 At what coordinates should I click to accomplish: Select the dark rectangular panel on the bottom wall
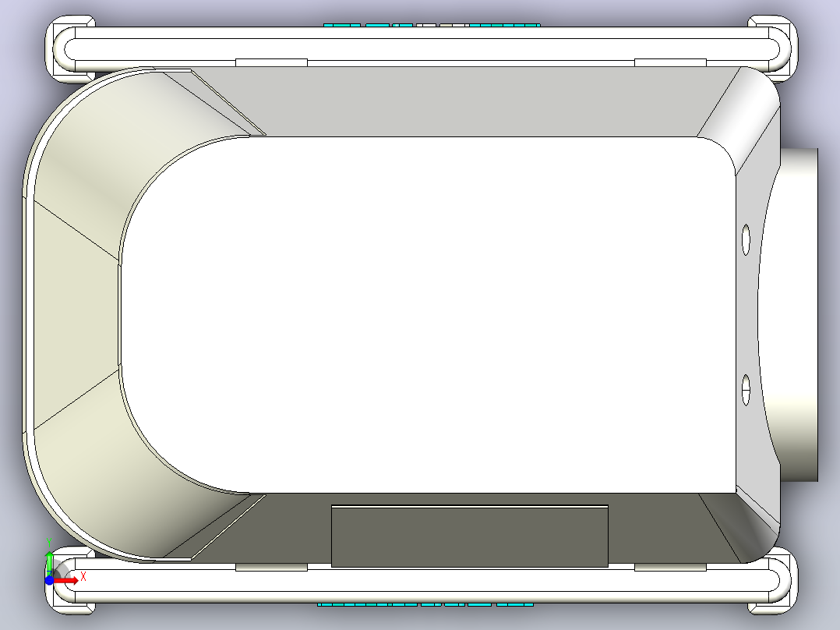click(x=470, y=536)
